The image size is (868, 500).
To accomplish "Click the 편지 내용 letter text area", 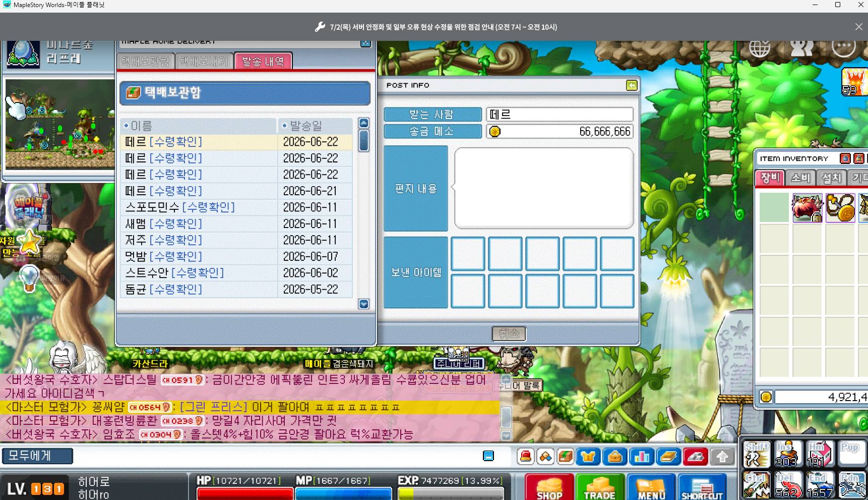I will (543, 188).
